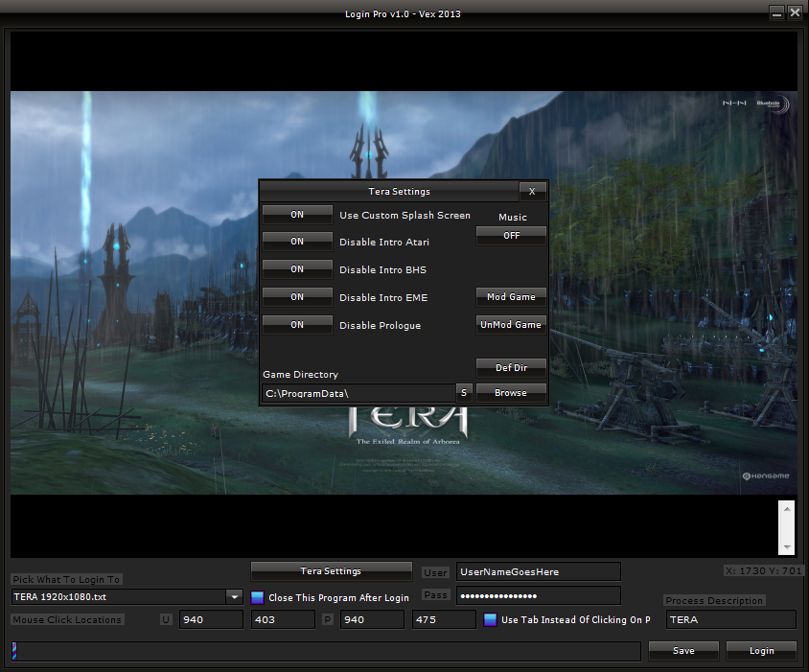
Task: Browse for the game directory
Action: (511, 393)
